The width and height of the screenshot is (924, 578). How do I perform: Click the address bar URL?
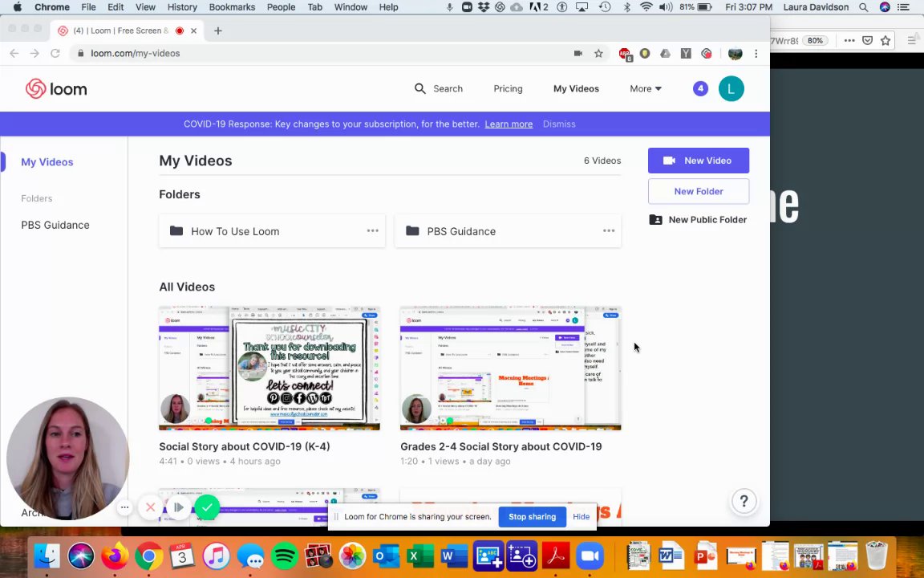tap(135, 53)
